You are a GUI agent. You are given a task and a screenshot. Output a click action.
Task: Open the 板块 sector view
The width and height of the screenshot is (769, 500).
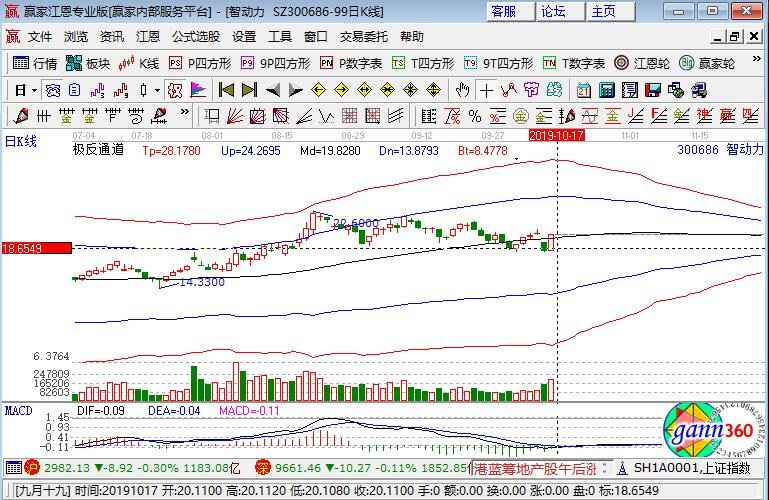coord(88,63)
